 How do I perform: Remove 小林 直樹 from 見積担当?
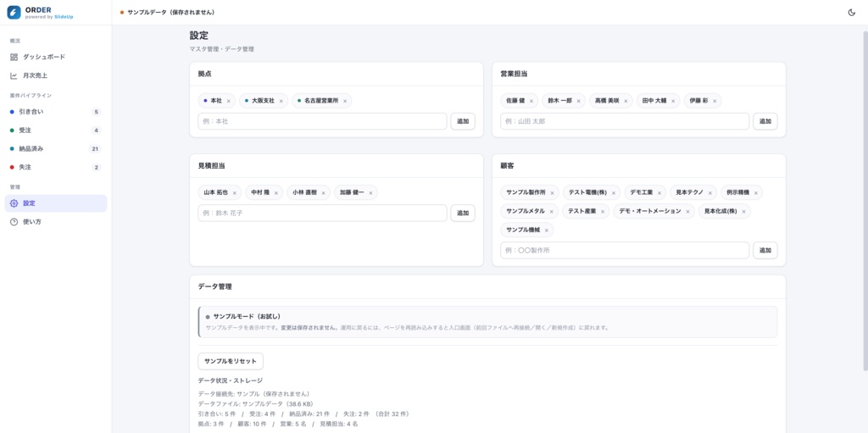pos(323,192)
